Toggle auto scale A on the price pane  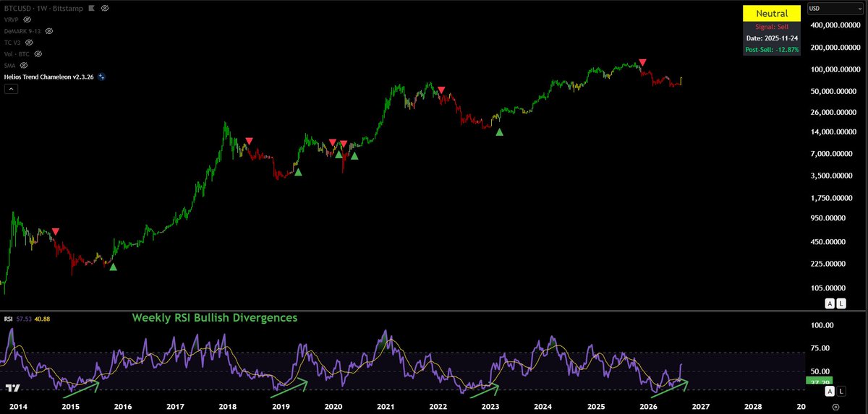tap(830, 303)
